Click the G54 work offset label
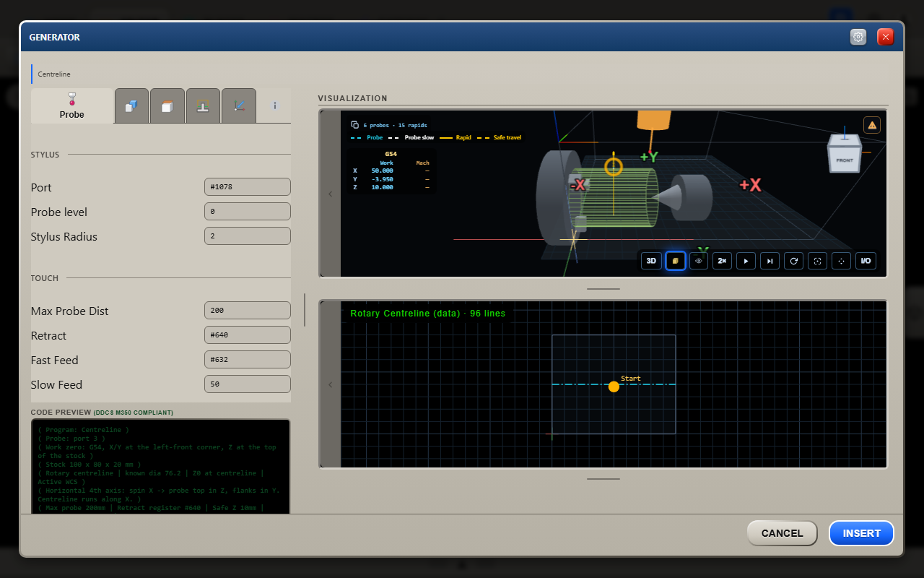This screenshot has width=924, height=578. point(391,154)
